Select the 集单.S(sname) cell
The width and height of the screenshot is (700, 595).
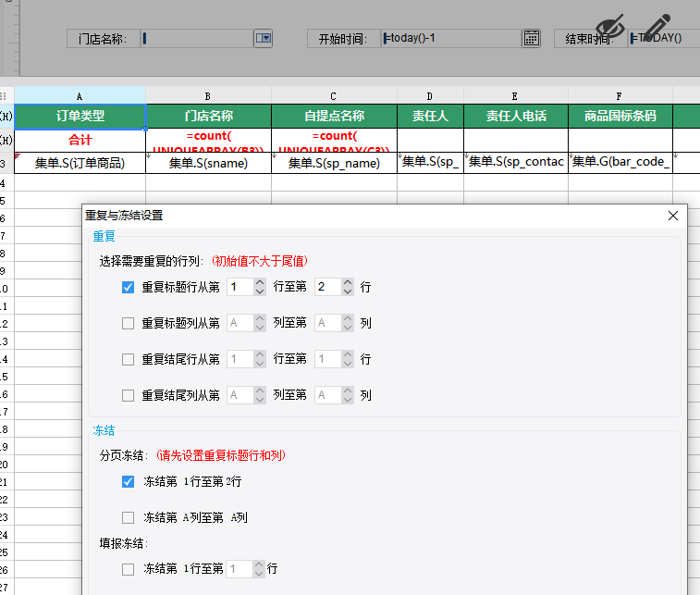pyautogui.click(x=208, y=163)
